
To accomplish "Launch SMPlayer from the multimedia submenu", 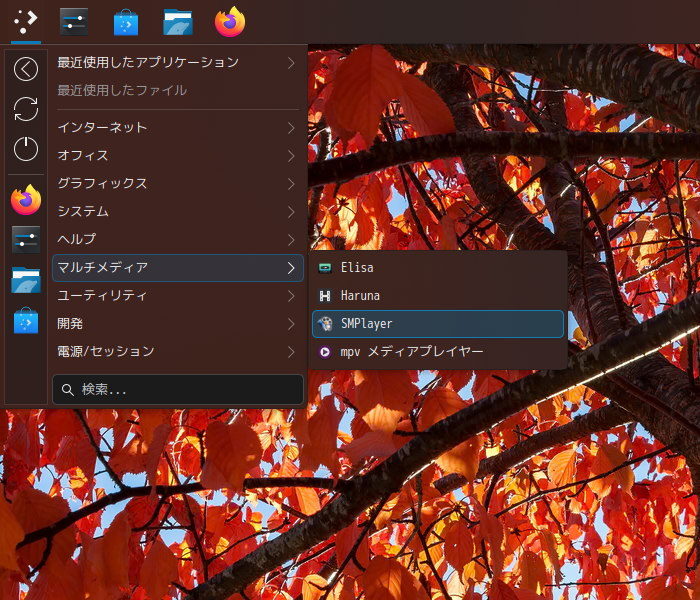I will click(x=438, y=324).
